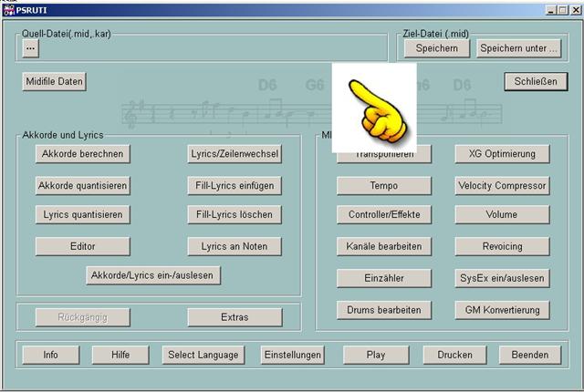
Task: Click Fill-Lyrics einfügen
Action: click(x=234, y=186)
